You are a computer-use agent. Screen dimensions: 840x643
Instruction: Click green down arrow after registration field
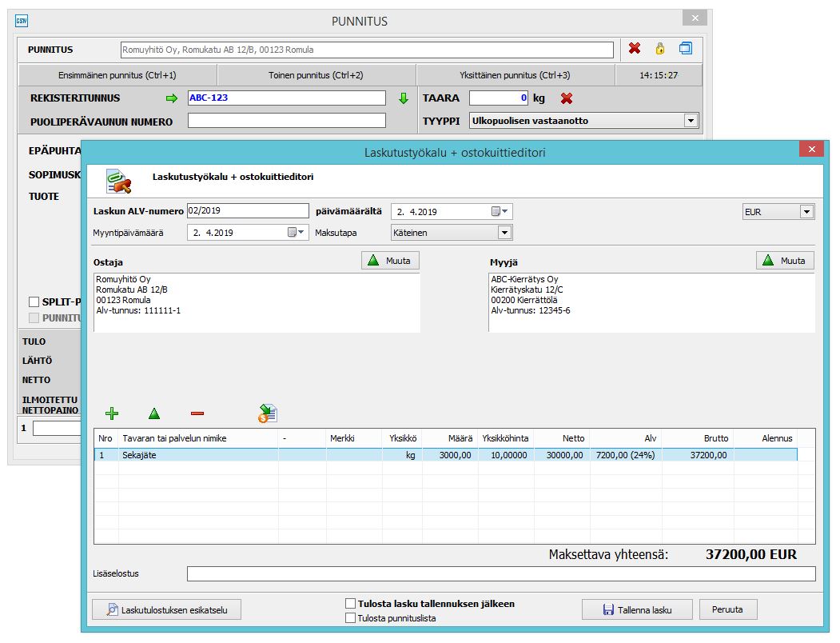(404, 98)
